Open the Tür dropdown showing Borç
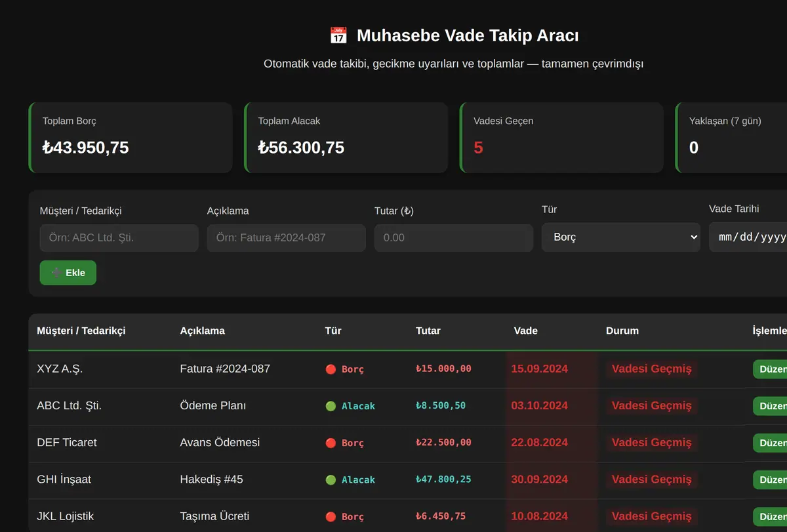The height and width of the screenshot is (532, 787). pos(621,237)
